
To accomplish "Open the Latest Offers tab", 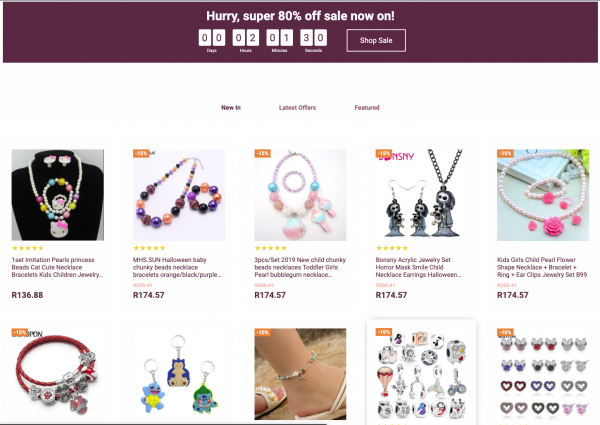I will tap(297, 107).
